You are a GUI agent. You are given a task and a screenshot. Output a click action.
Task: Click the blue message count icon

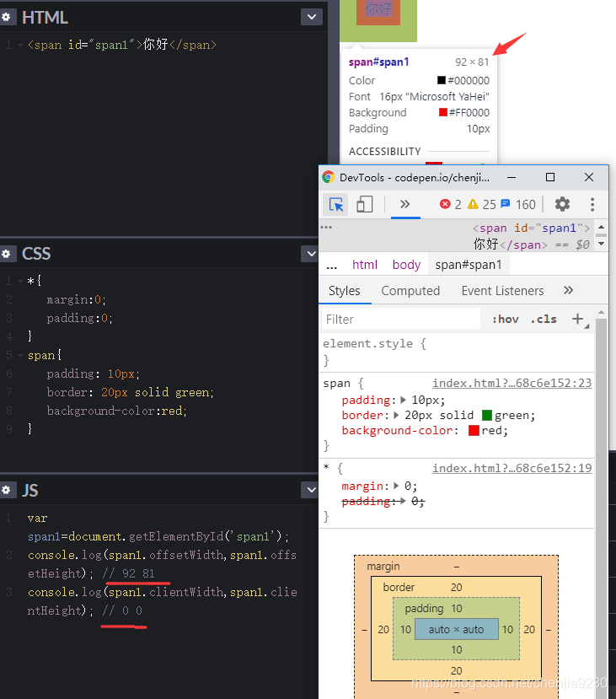[x=505, y=204]
